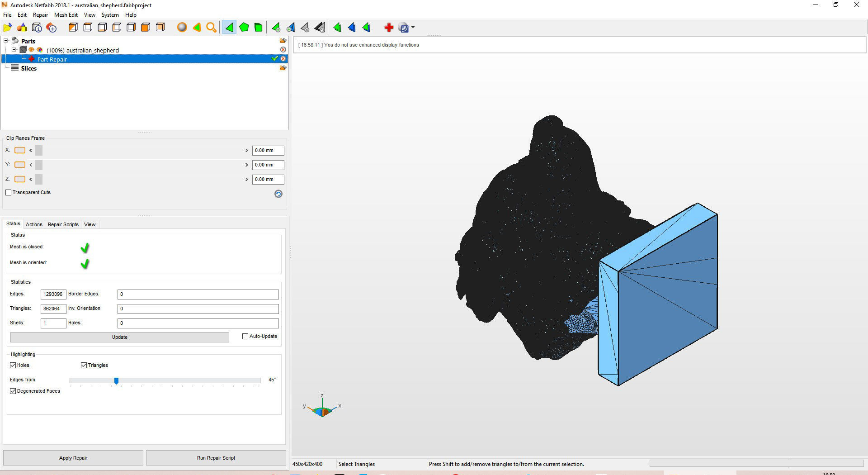Click the Update statistics button
Screen dimensions: 868x475
[x=120, y=337]
